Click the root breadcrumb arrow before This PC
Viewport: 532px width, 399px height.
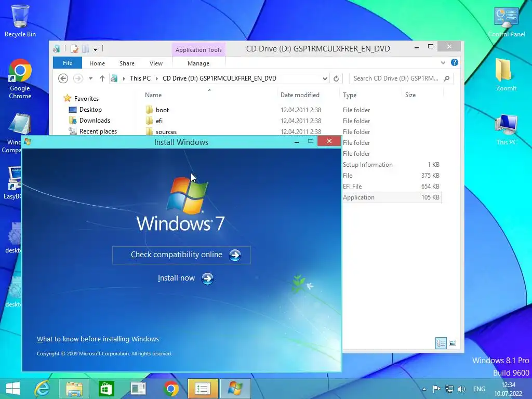tap(124, 78)
